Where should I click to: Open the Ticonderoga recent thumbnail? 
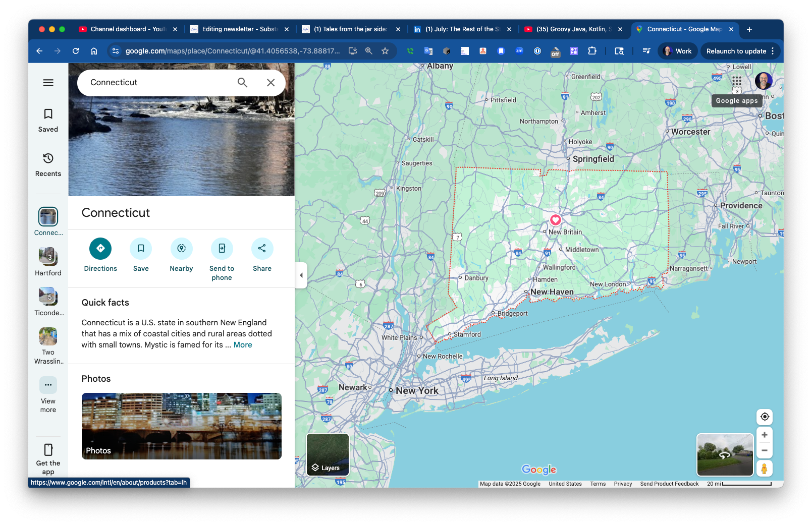[x=48, y=302]
